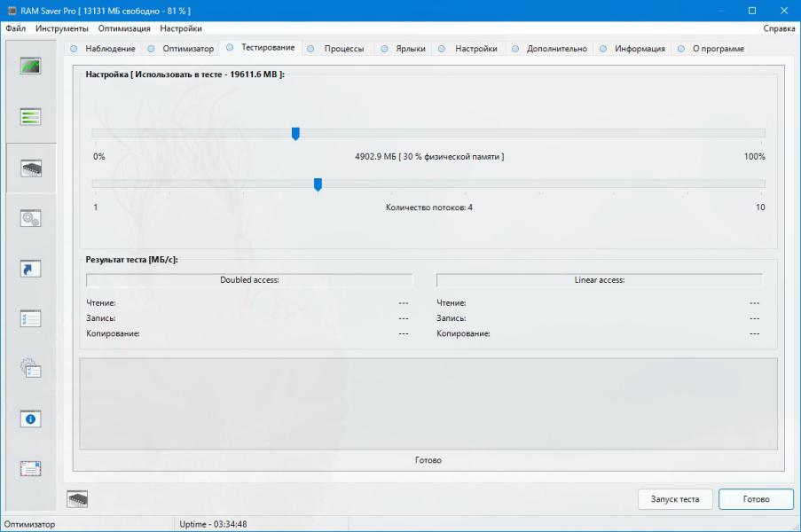Click the optimizer green bars sidebar icon
The height and width of the screenshot is (532, 801).
(31, 117)
